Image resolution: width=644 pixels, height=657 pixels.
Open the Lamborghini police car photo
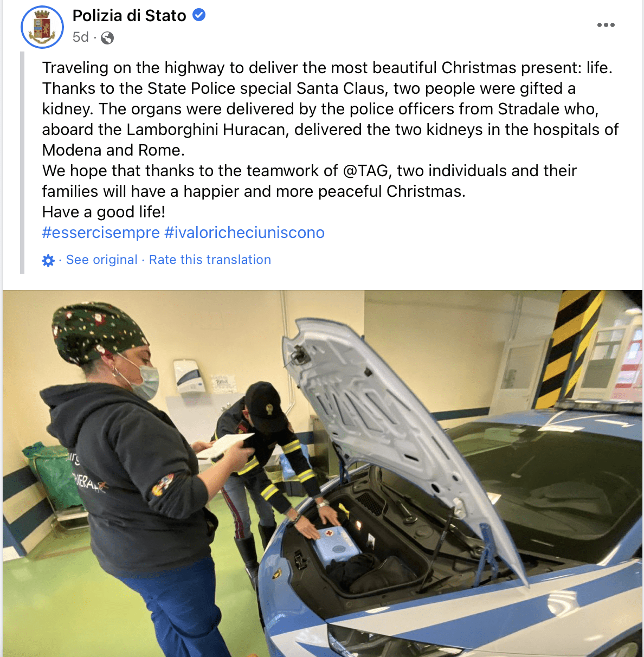(x=323, y=473)
